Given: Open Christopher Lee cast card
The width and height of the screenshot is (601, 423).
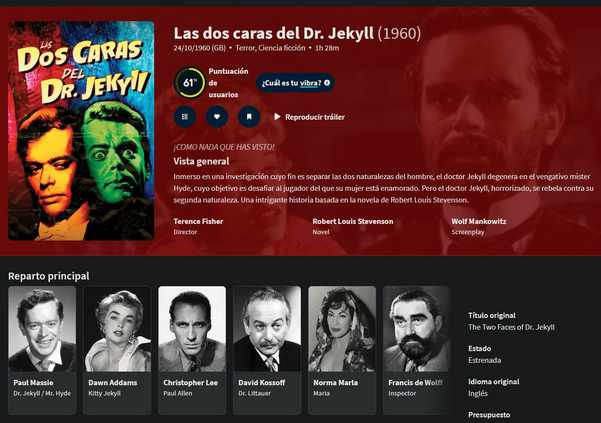Looking at the screenshot, I should coord(192,350).
